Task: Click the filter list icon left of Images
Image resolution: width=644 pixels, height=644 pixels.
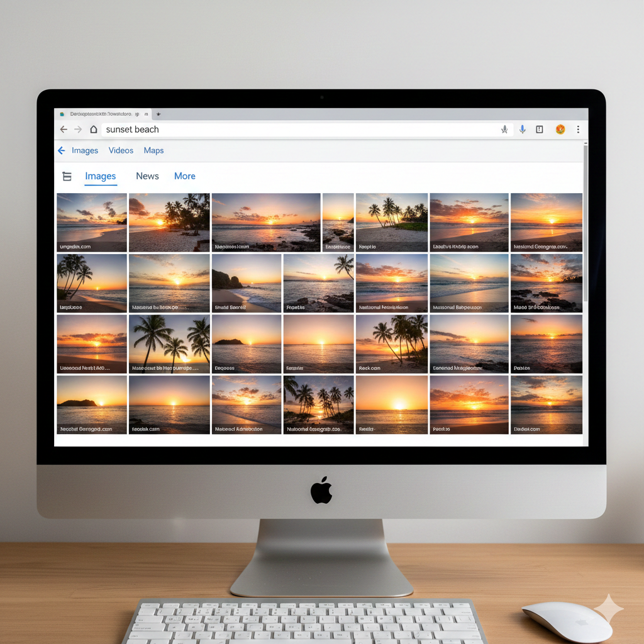Action: (67, 177)
